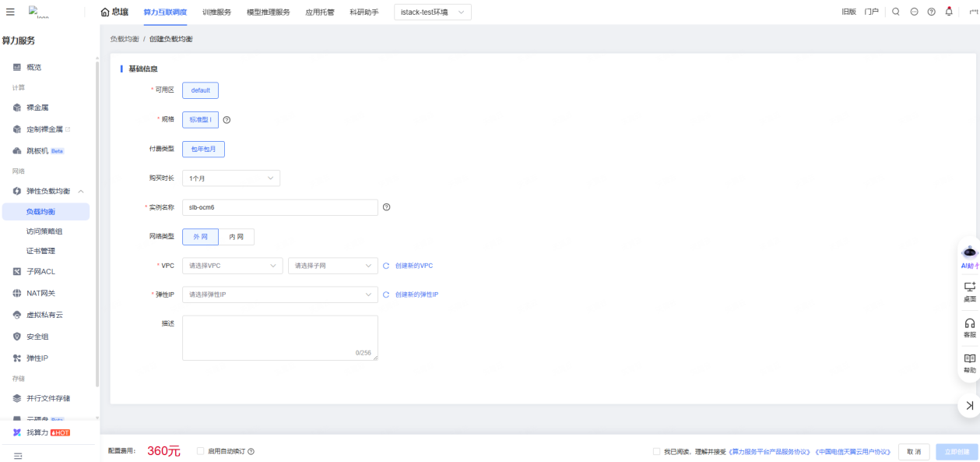Open the 客服 headset icon on right panel
Screen dimensions: 980x462
pyautogui.click(x=969, y=326)
